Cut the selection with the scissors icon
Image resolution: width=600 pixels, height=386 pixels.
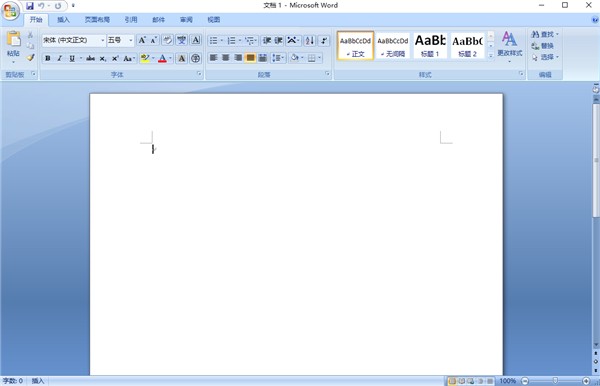[x=31, y=35]
